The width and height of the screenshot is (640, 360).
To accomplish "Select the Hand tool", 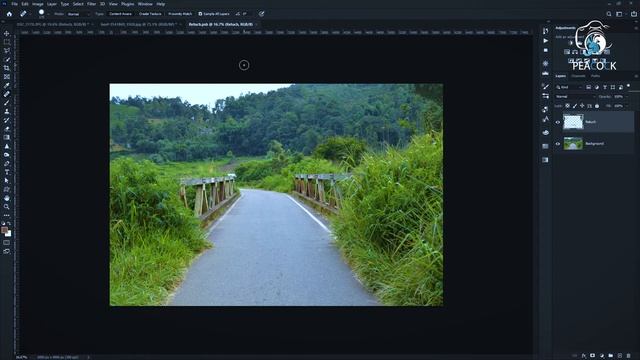I will pyautogui.click(x=7, y=198).
